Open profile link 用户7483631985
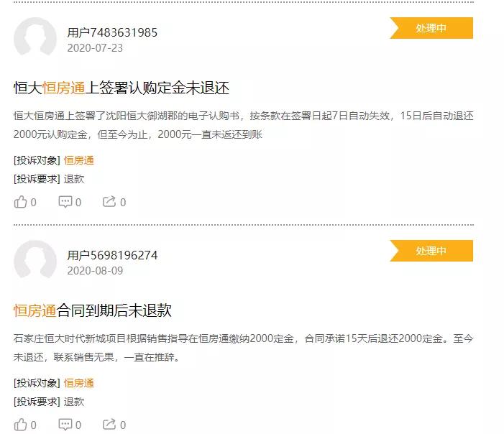This screenshot has width=504, height=434. (112, 32)
